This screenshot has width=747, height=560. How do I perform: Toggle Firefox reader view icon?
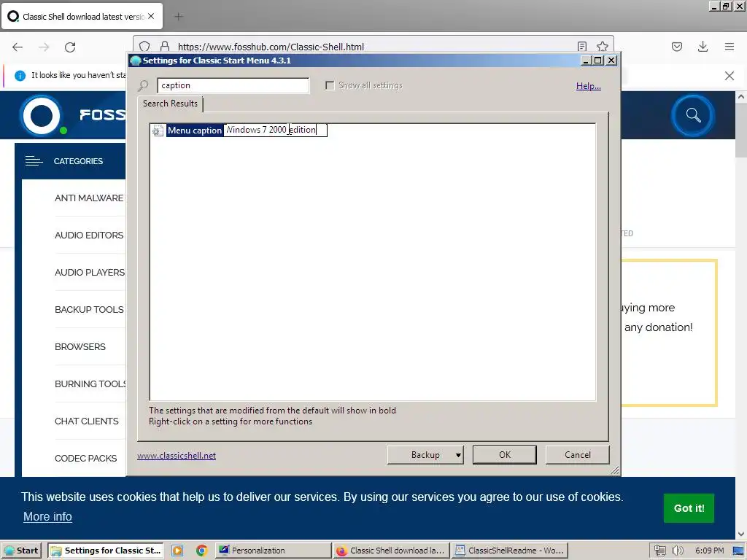point(581,46)
